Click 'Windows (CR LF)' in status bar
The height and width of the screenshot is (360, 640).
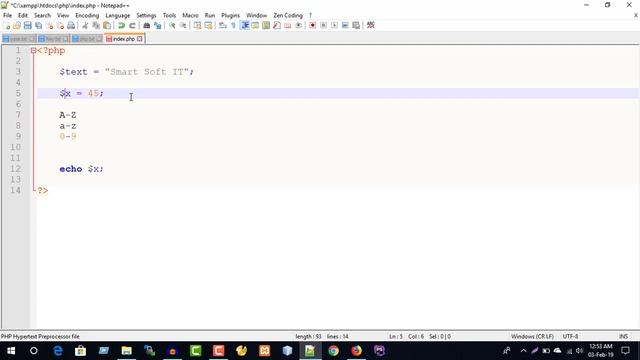(532, 337)
